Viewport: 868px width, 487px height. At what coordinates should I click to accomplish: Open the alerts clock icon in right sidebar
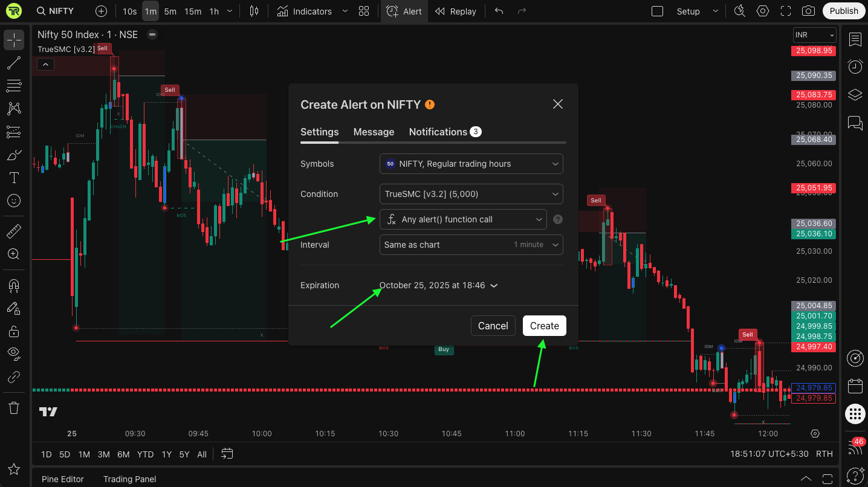pyautogui.click(x=855, y=66)
